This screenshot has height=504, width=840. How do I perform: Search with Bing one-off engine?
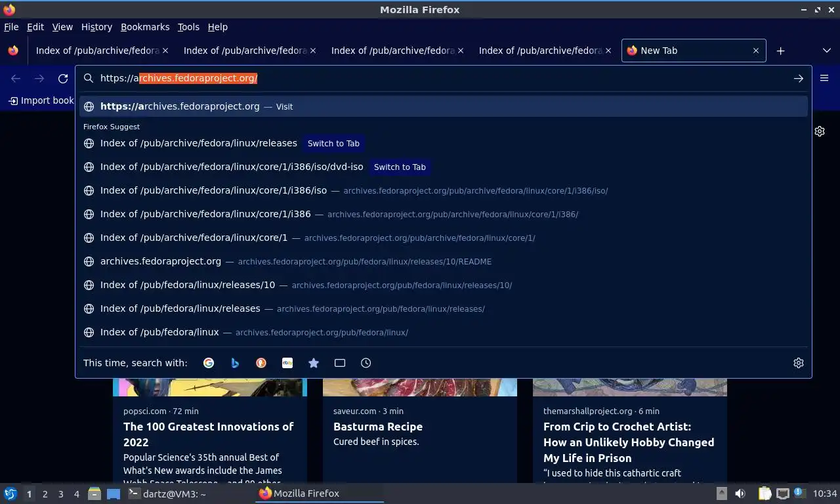[x=235, y=363]
